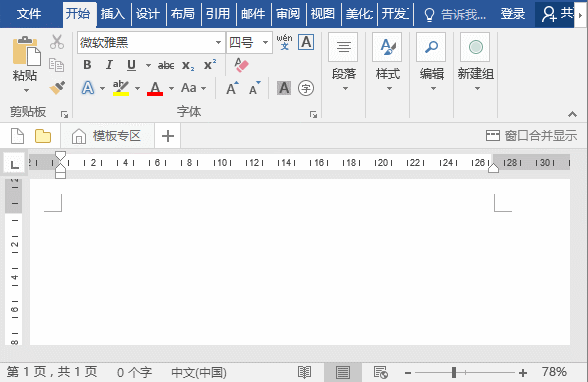The height and width of the screenshot is (382, 588).
Task: Create new document from blank page icon
Action: [x=17, y=136]
